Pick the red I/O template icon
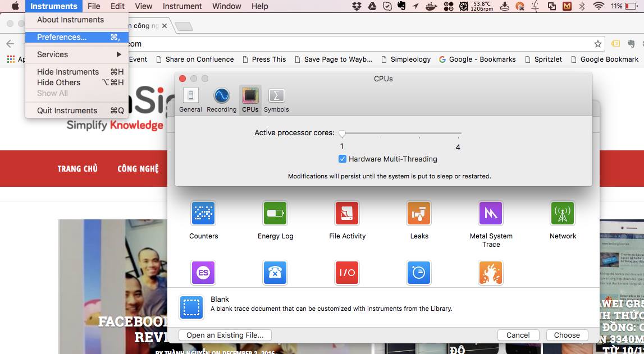The width and height of the screenshot is (644, 354). tap(347, 273)
